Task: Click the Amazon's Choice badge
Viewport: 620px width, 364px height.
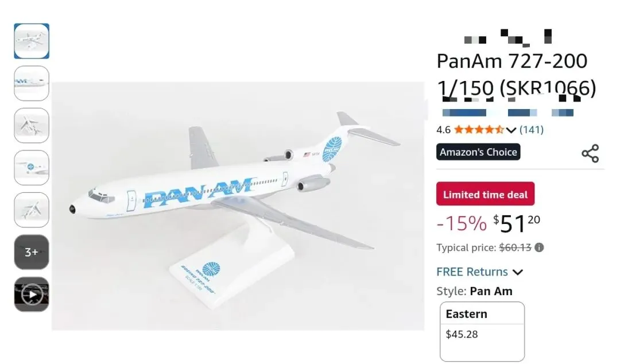Action: click(478, 152)
